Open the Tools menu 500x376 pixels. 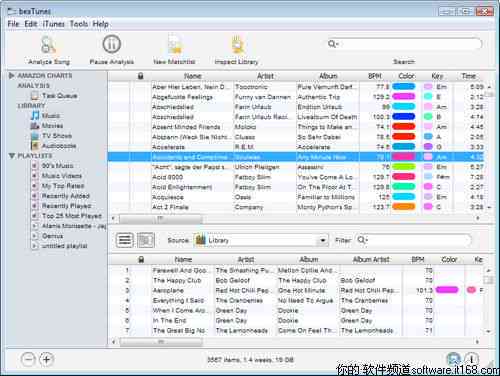79,24
